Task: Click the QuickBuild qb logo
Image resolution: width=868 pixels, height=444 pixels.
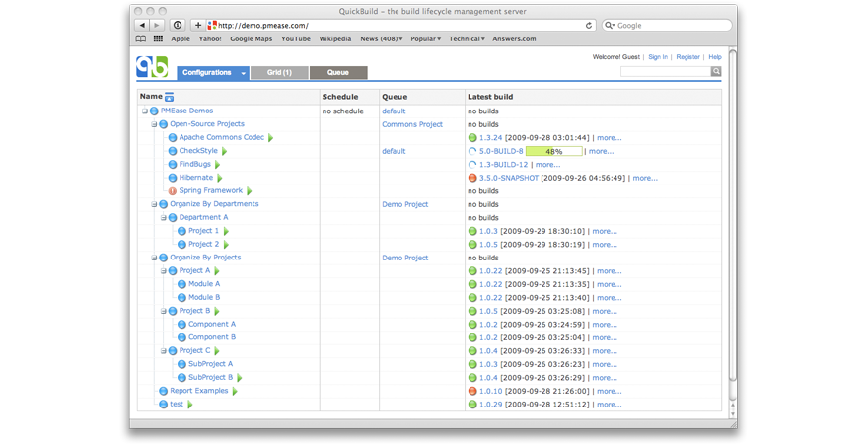Action: [x=152, y=66]
